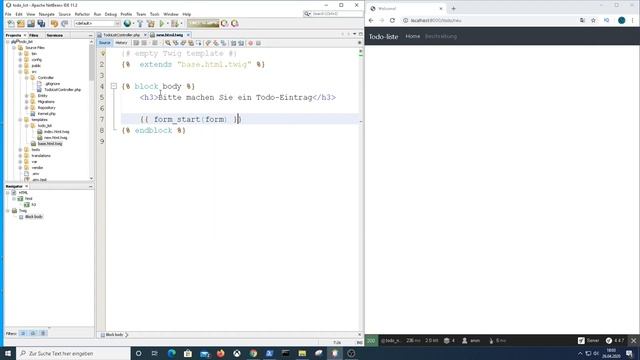Open the Refactor menu in NetBeans

[x=82, y=14]
